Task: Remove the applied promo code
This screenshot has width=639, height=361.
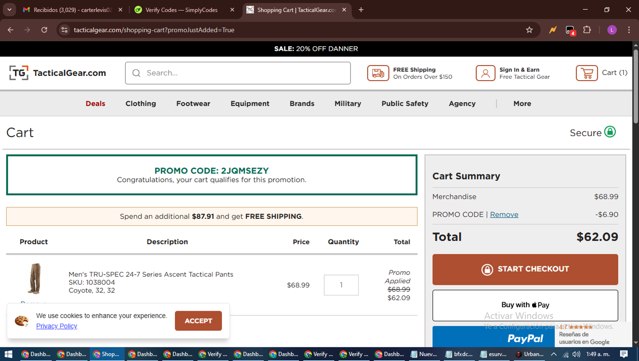Action: pyautogui.click(x=504, y=214)
